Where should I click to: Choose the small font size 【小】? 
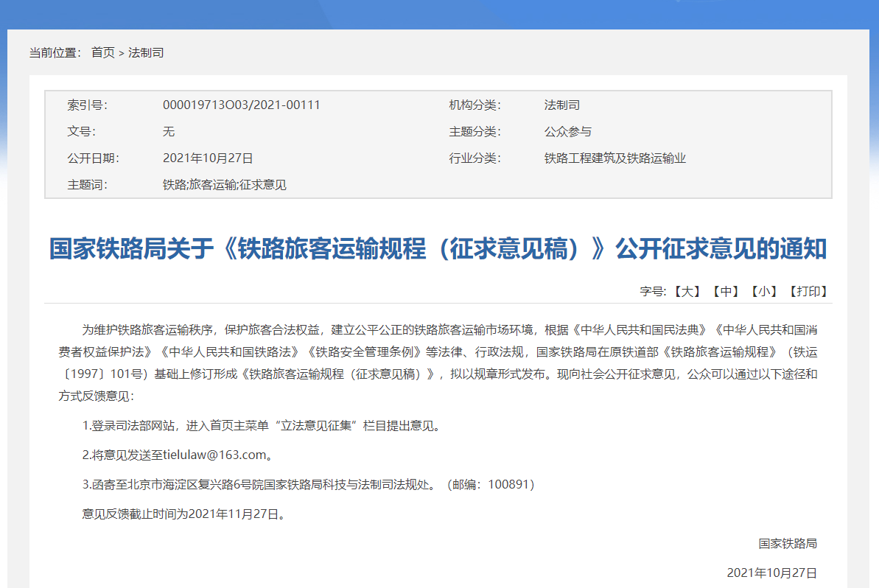click(764, 291)
